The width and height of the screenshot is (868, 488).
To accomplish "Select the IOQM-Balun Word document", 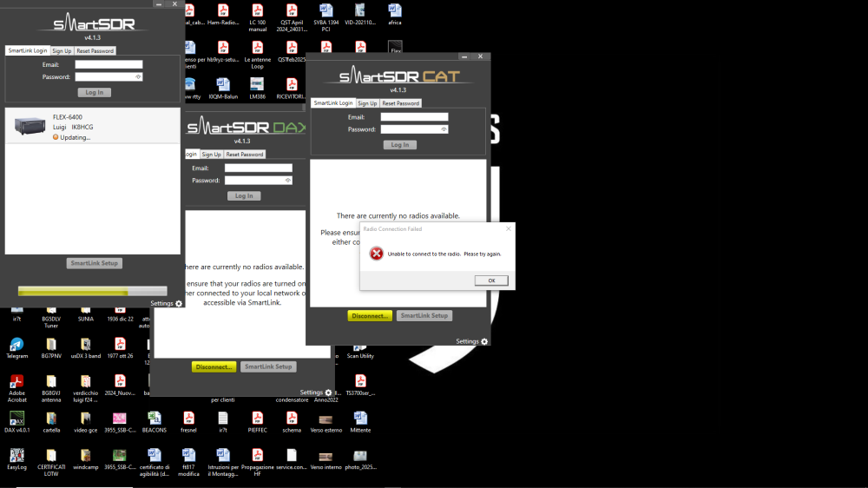I will 223,89.
